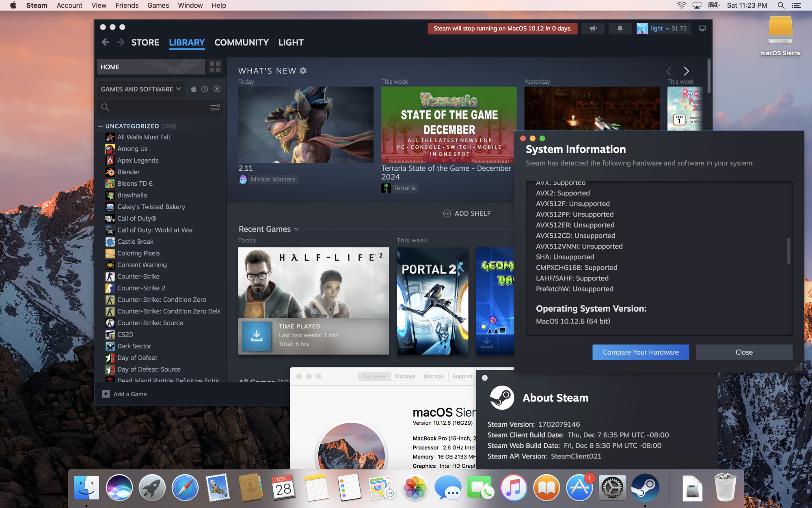
Task: Toggle sort by recent activity clock
Action: pos(205,89)
